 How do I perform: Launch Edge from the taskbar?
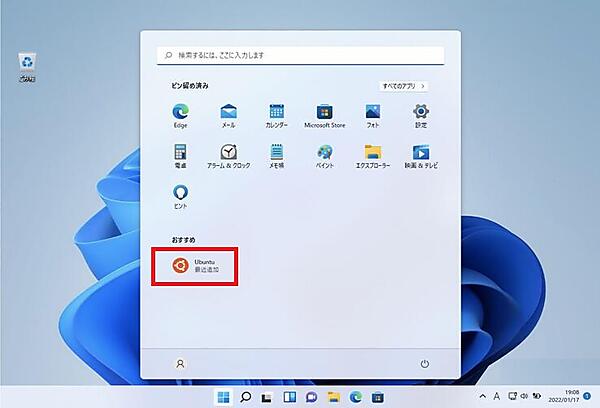point(356,397)
